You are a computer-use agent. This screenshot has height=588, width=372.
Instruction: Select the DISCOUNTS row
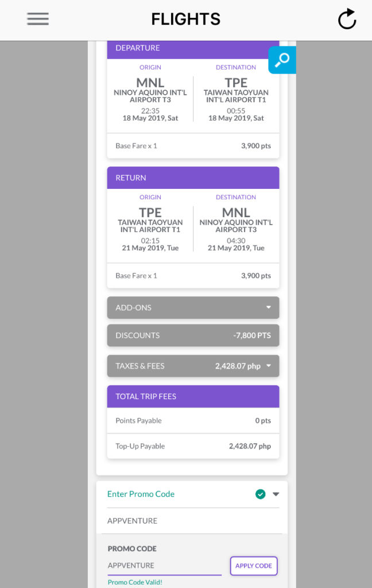193,335
